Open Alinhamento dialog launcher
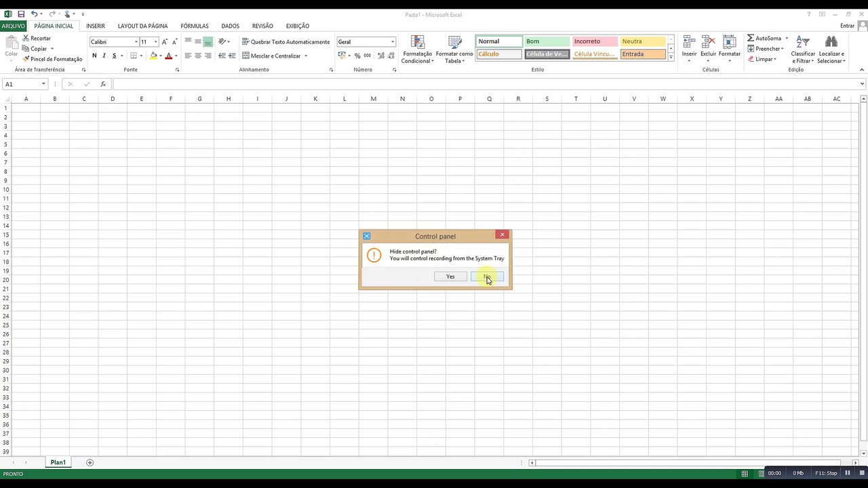 (x=332, y=70)
